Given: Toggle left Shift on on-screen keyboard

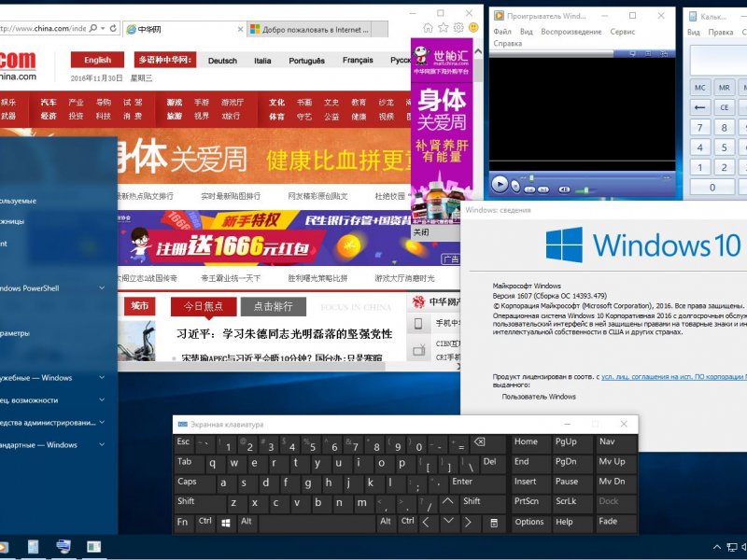Looking at the screenshot, I should point(200,503).
